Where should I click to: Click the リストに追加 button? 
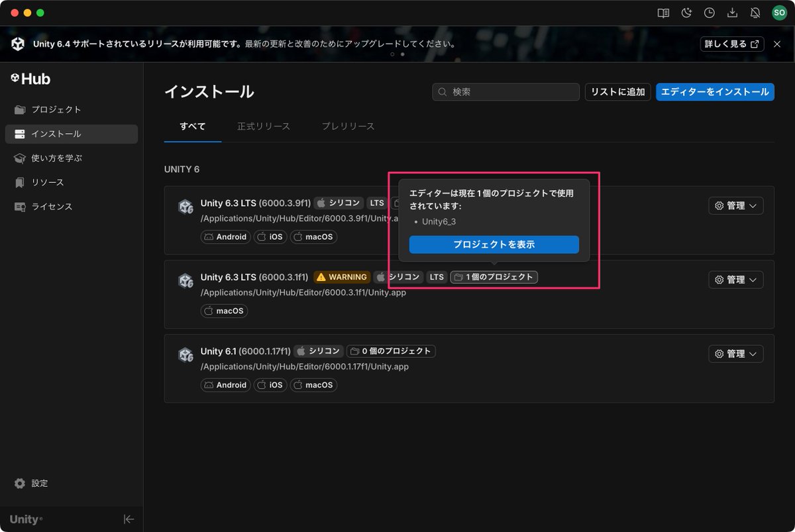[x=617, y=92]
